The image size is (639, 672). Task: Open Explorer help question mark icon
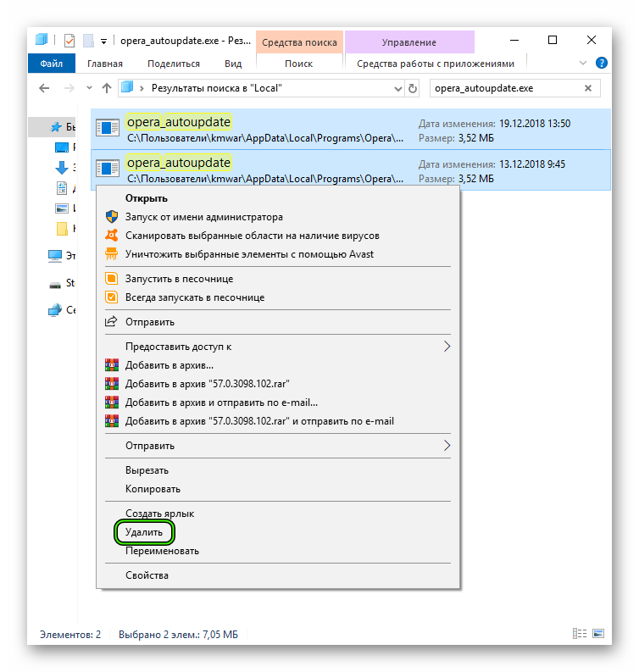(601, 63)
